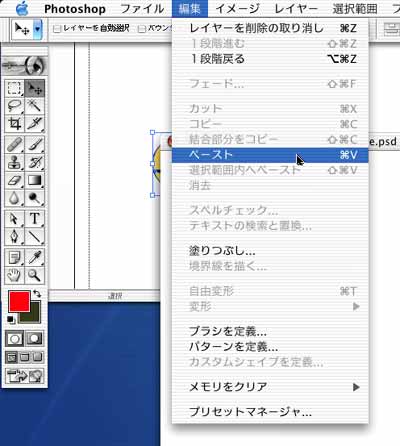Choose 塗りつぶし... fill command
This screenshot has height=446, width=400.
coord(270,251)
